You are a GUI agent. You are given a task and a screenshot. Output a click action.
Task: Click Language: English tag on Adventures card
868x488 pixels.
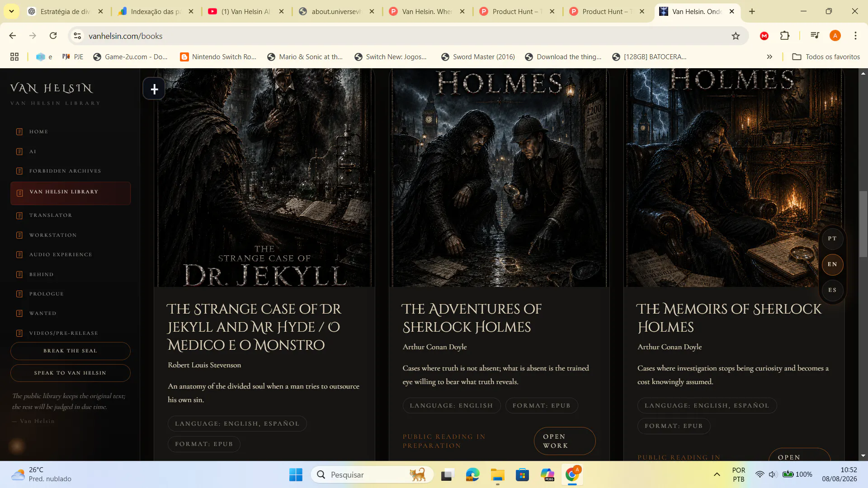pos(452,406)
